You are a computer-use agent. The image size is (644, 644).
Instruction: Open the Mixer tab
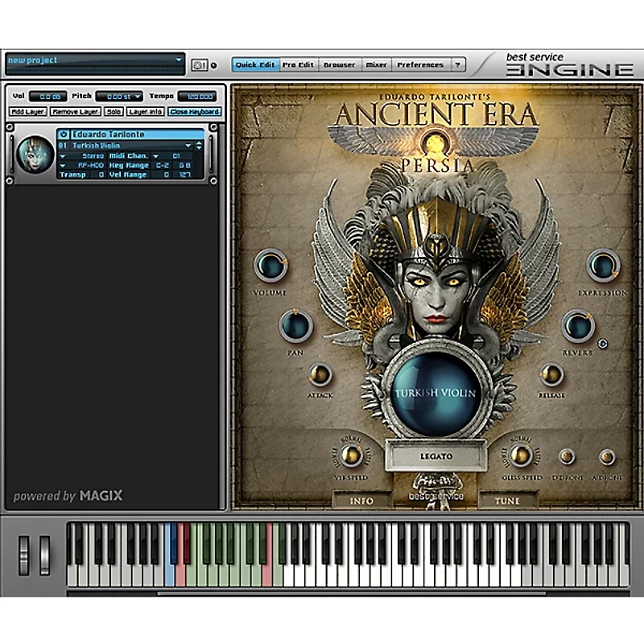point(376,64)
